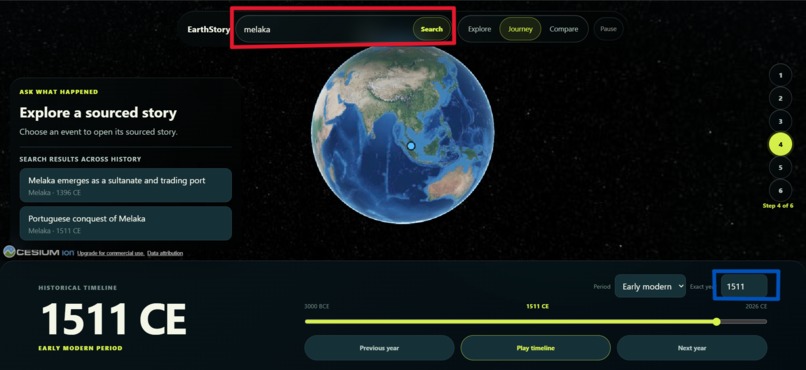This screenshot has height=370, width=806.
Task: Switch to Explore mode
Action: pyautogui.click(x=479, y=29)
